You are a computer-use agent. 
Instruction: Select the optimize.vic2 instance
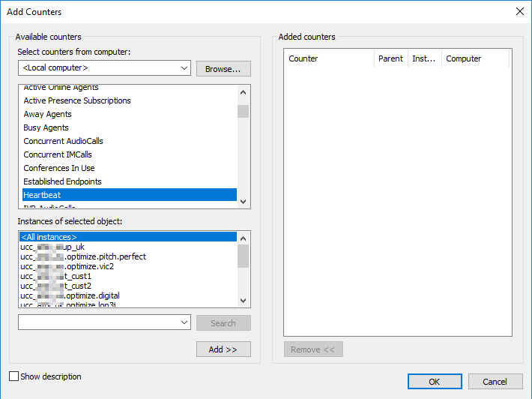click(128, 266)
